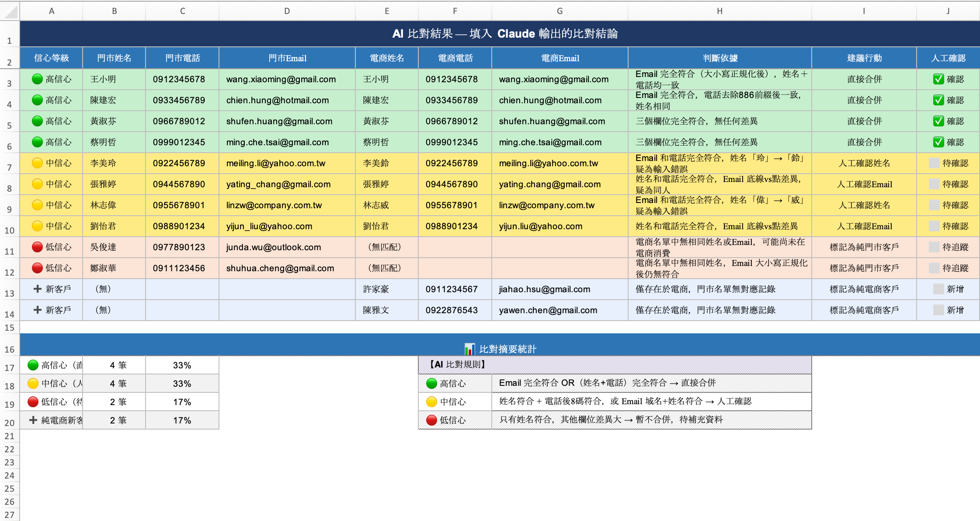This screenshot has width=980, height=521.
Task: Click the 人工確認 header cell
Action: tap(948, 58)
